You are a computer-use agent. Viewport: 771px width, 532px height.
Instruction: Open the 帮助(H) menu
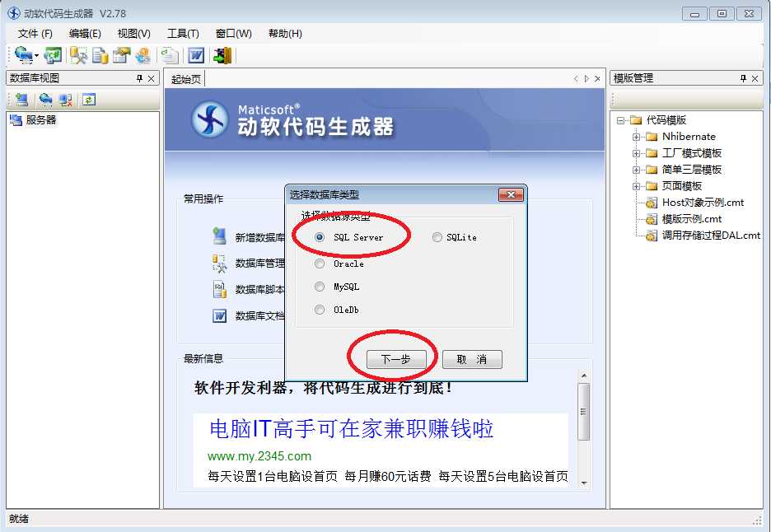click(x=285, y=34)
